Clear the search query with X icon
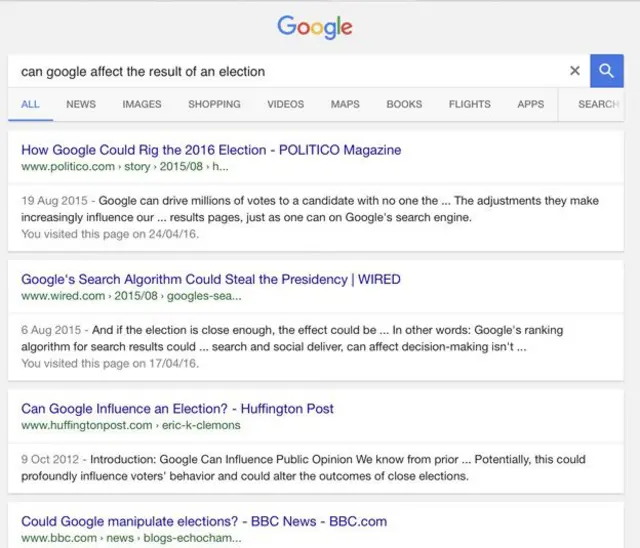 (x=574, y=71)
